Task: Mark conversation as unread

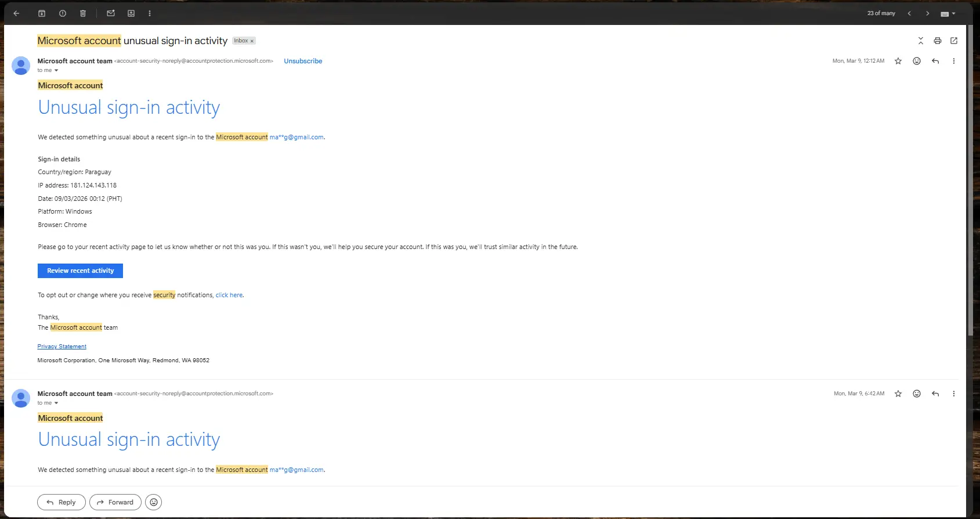Action: pos(111,13)
